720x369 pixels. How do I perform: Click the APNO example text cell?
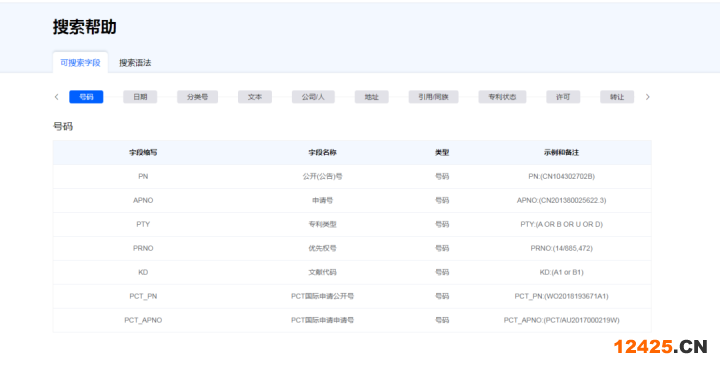pyautogui.click(x=561, y=200)
